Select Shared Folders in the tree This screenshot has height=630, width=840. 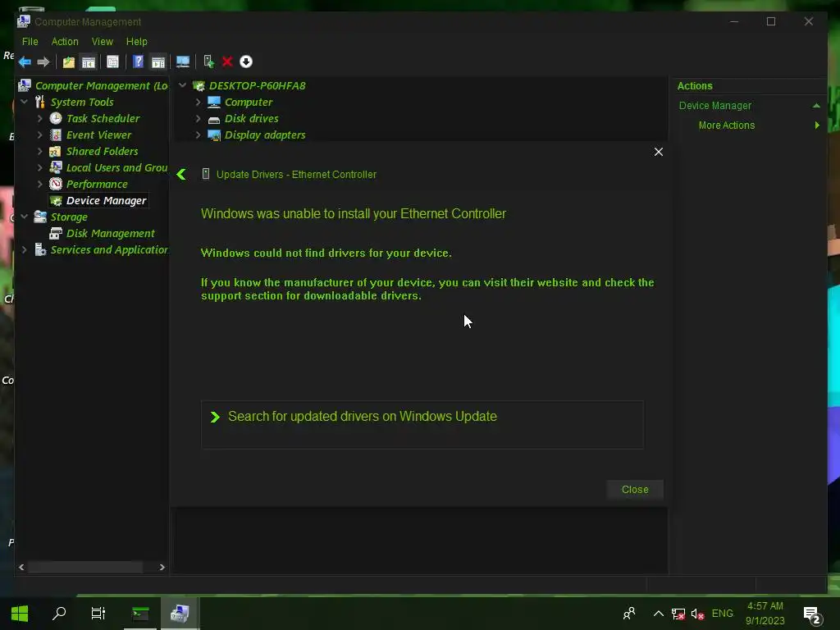tap(102, 151)
